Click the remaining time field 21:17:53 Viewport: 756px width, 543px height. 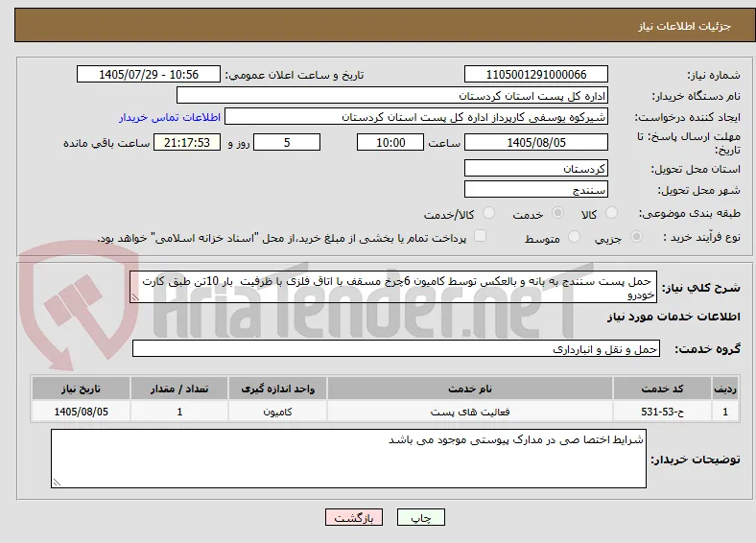coord(187,142)
